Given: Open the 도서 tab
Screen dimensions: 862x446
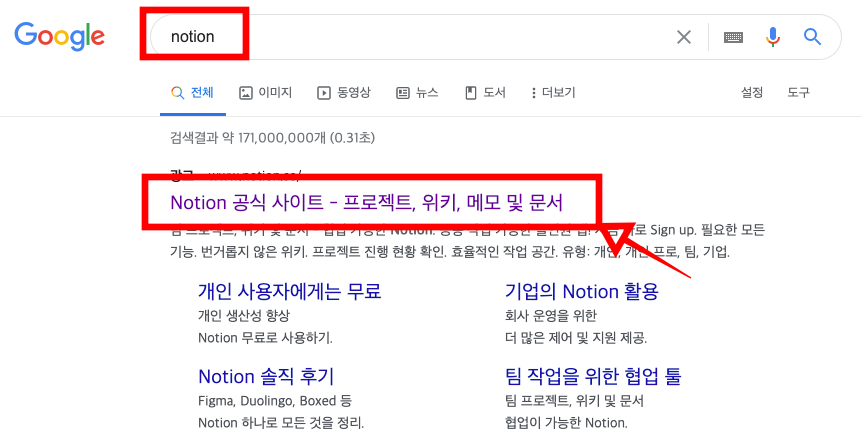Looking at the screenshot, I should tap(485, 92).
